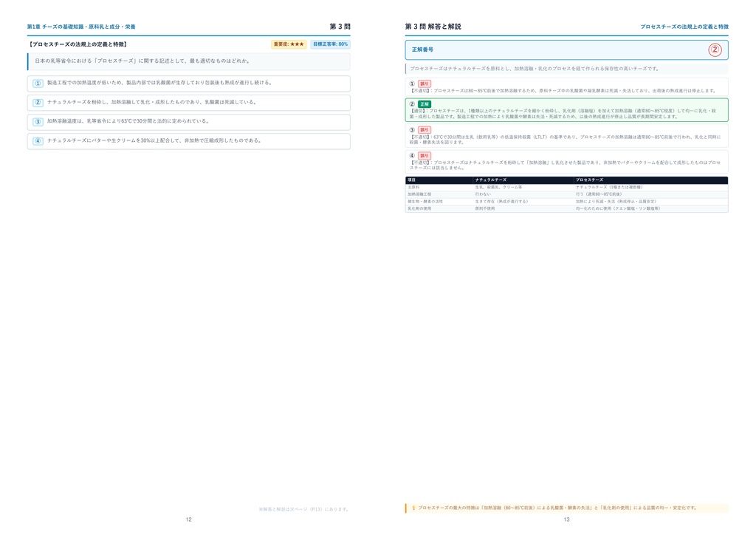Click the ④ number badge of the fourth answer choice

[x=38, y=141]
